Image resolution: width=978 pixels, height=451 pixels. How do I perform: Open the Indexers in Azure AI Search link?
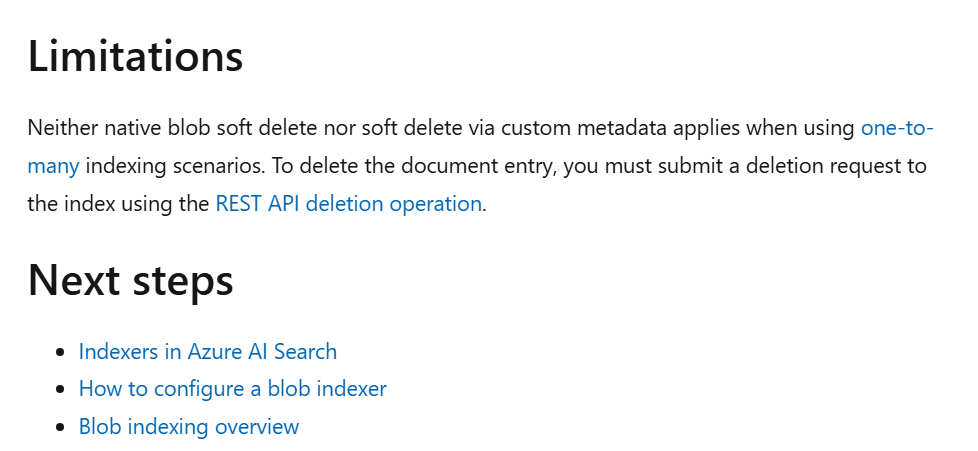pos(208,352)
